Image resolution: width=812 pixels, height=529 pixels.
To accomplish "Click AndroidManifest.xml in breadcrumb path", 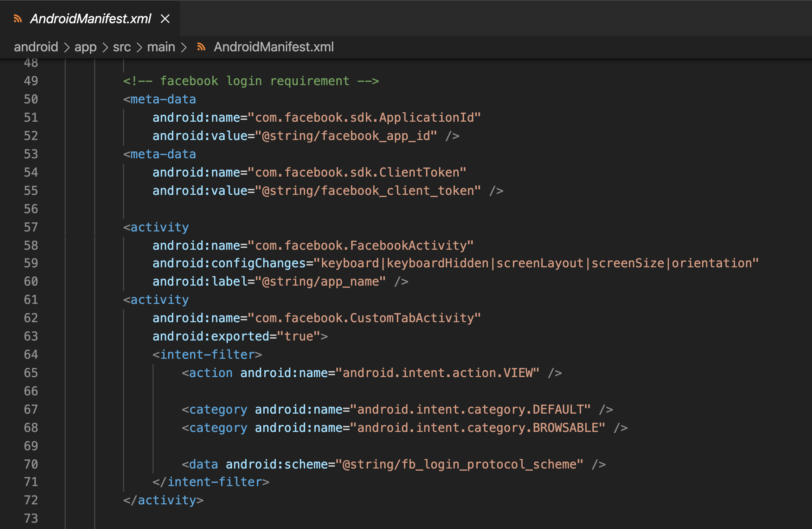I will click(x=273, y=47).
